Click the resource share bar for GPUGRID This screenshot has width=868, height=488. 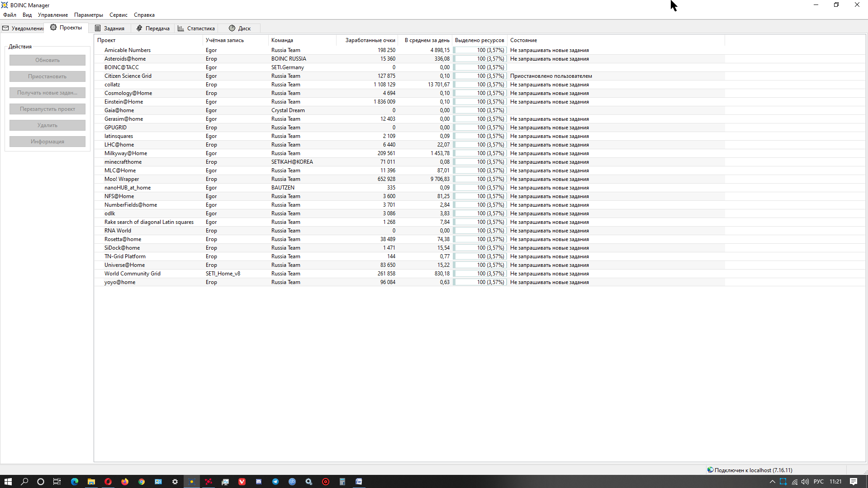(479, 128)
